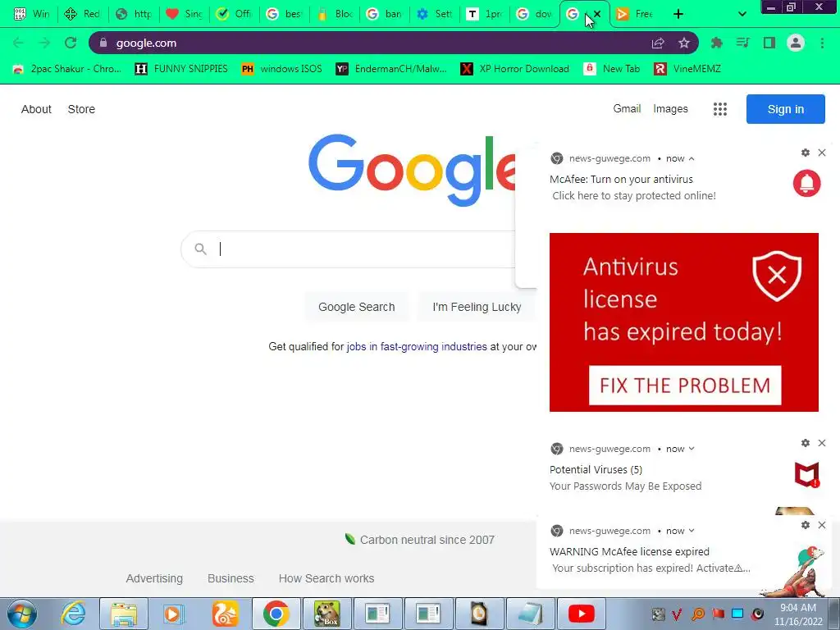This screenshot has width=840, height=630.
Task: Click the padlock site info icon
Action: [103, 43]
